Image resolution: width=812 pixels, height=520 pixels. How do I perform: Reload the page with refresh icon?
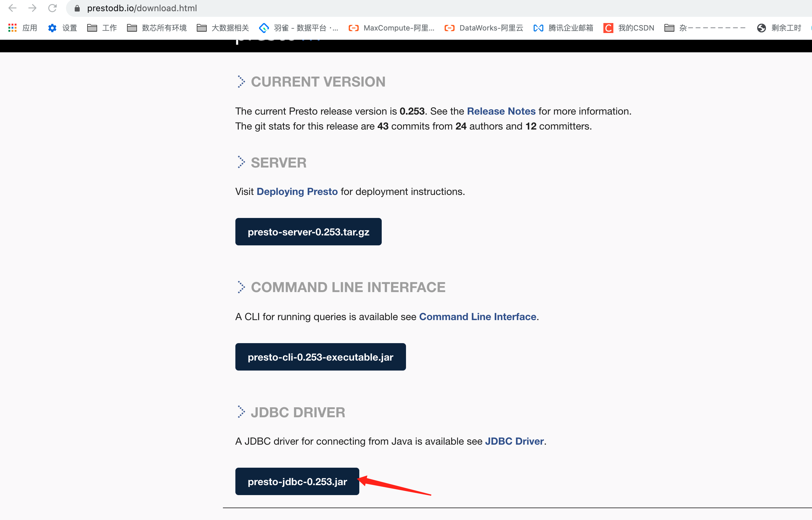pyautogui.click(x=52, y=8)
